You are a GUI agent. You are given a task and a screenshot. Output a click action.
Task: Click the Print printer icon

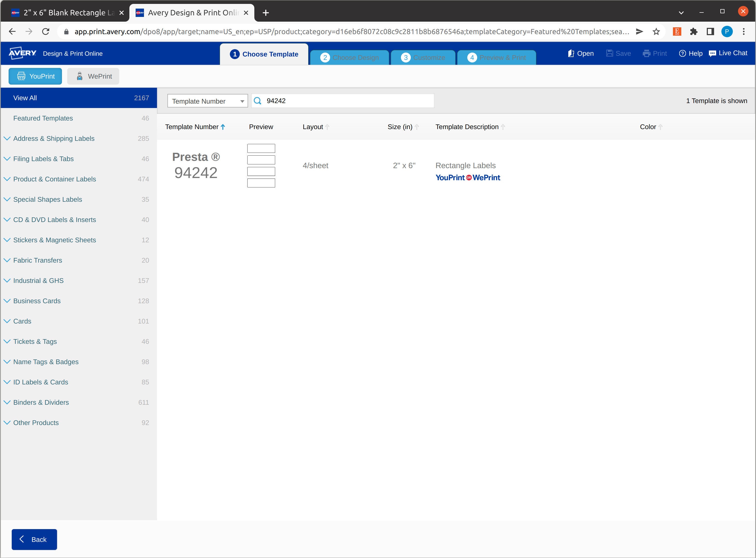pos(647,53)
